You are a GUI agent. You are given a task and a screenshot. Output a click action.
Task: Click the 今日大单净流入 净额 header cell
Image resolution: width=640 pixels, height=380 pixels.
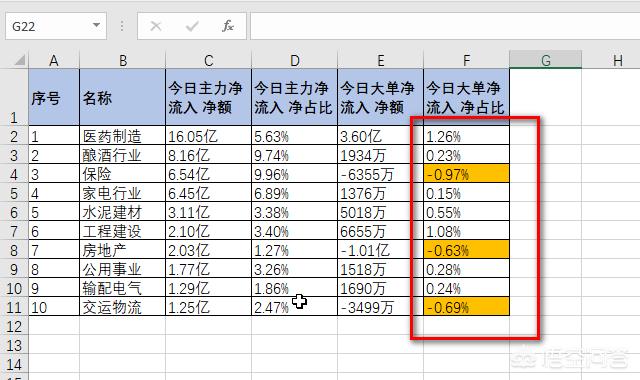tap(380, 97)
